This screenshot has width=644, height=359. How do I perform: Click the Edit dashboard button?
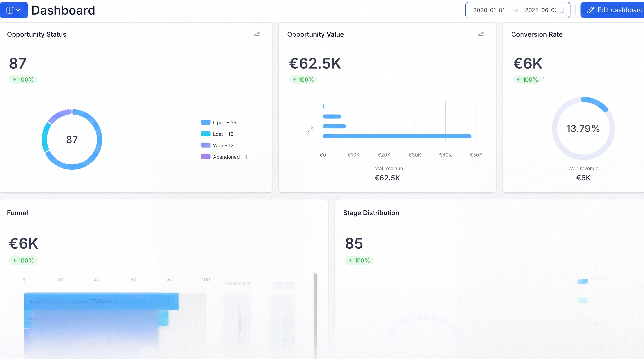tap(612, 10)
